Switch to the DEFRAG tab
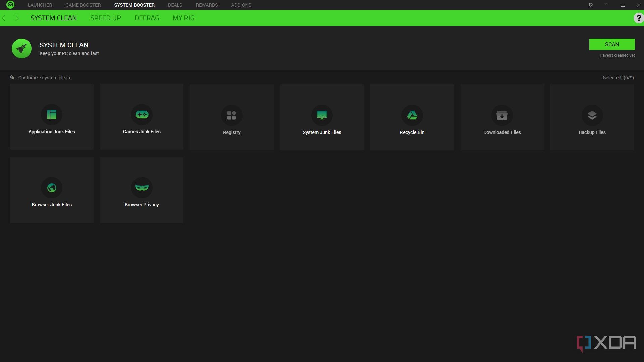 [146, 18]
